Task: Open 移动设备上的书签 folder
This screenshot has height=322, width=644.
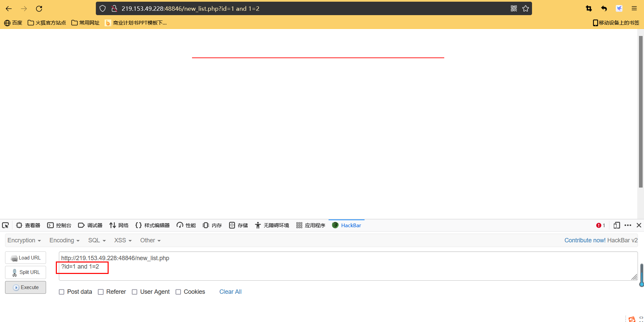Action: [616, 23]
